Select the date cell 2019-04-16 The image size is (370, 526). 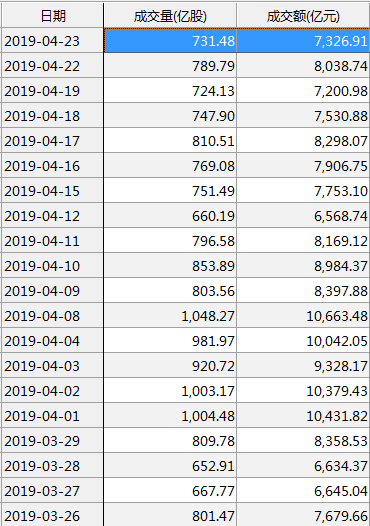(x=52, y=166)
